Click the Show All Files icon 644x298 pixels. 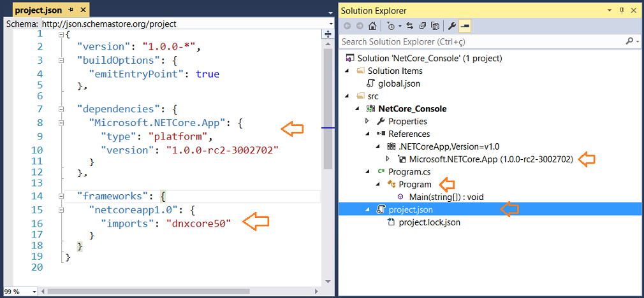[435, 26]
